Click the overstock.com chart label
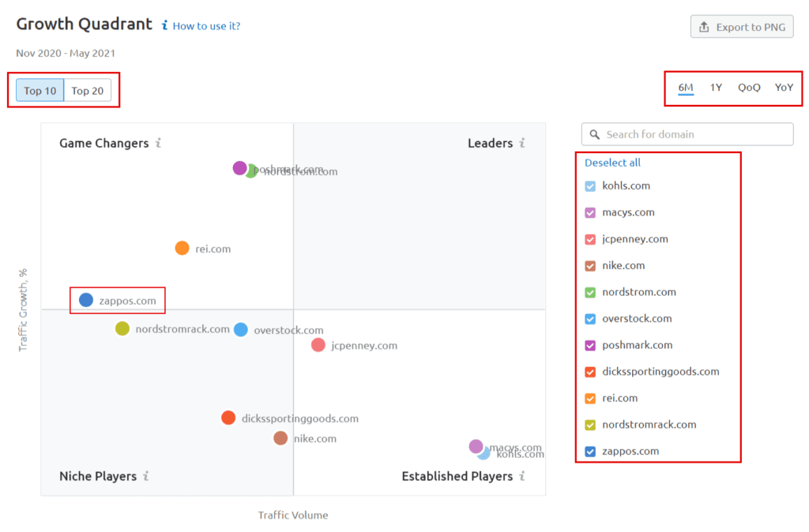Screen dimensions: 809x532 tap(289, 330)
